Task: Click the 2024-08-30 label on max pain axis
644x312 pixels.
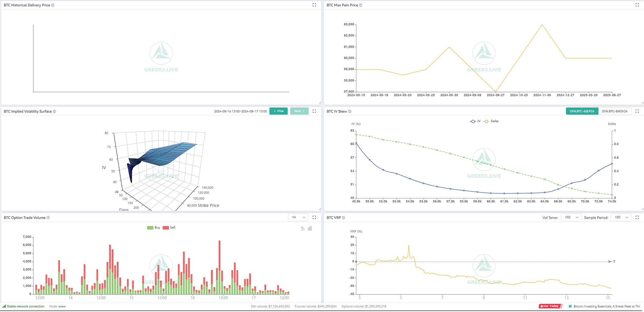Action: click(449, 95)
